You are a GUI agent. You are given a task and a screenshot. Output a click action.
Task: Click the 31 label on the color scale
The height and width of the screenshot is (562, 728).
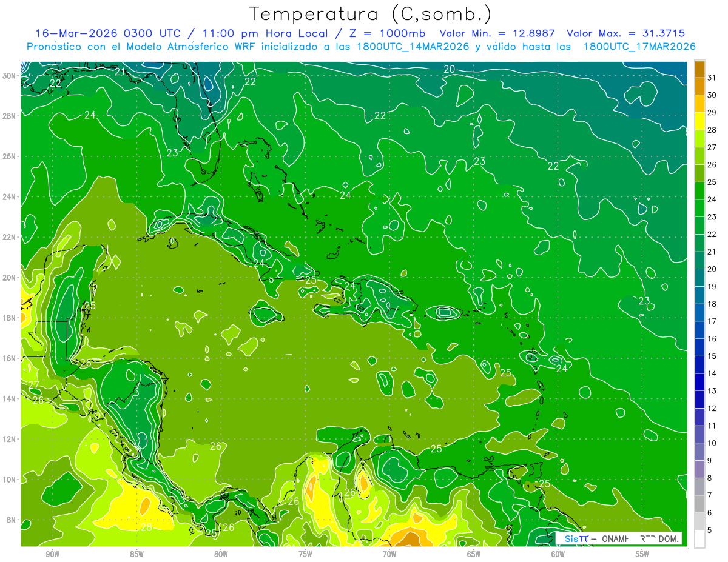[x=712, y=78]
